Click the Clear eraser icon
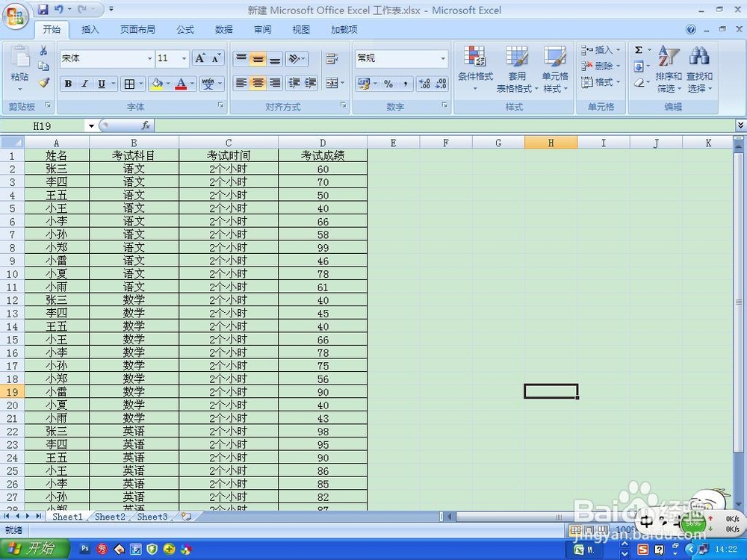The height and width of the screenshot is (560, 747). 639,82
